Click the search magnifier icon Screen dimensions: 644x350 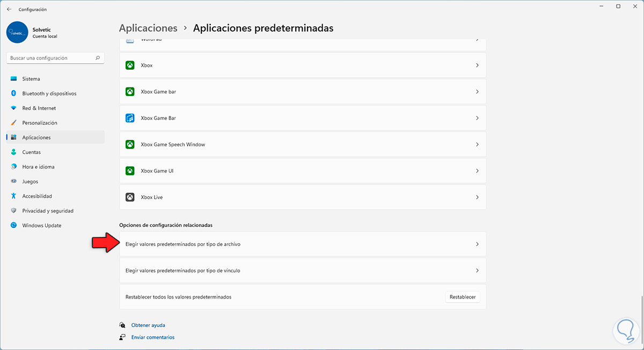[98, 58]
